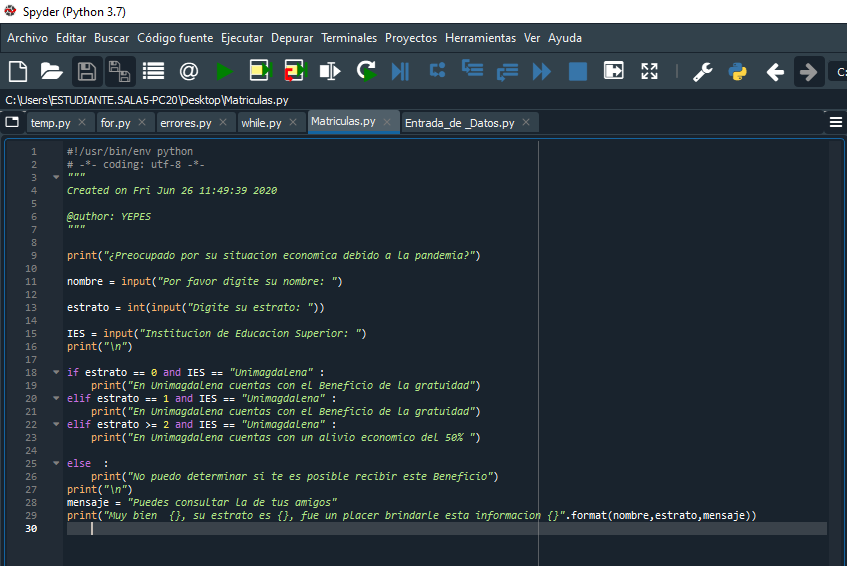Switch to the Entrada_de _Datos.py tab

pyautogui.click(x=460, y=123)
